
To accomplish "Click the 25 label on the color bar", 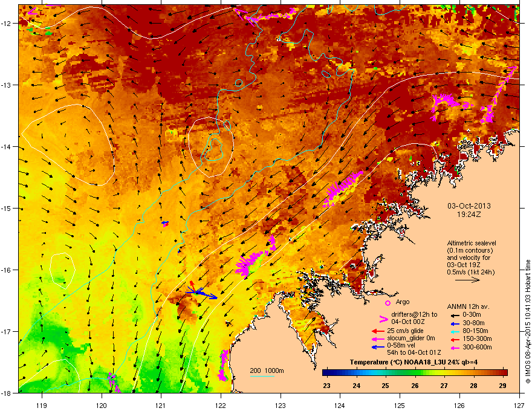I will [x=385, y=386].
